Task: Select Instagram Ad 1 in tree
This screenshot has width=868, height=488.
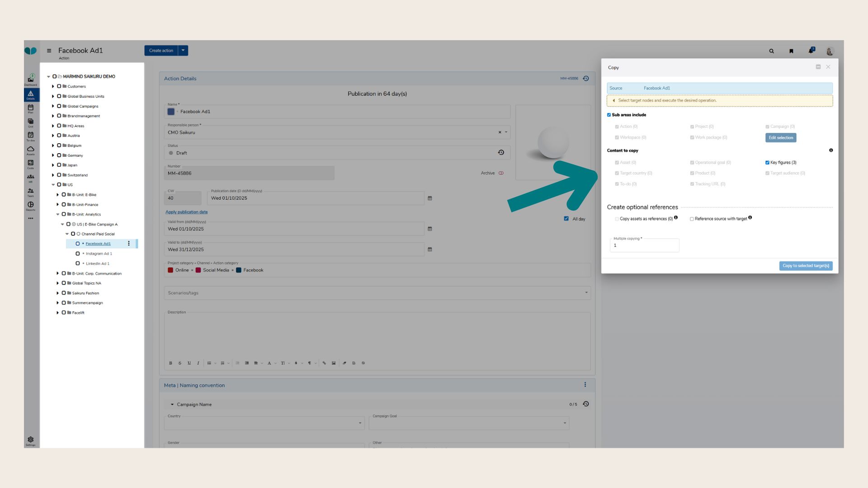Action: [99, 254]
